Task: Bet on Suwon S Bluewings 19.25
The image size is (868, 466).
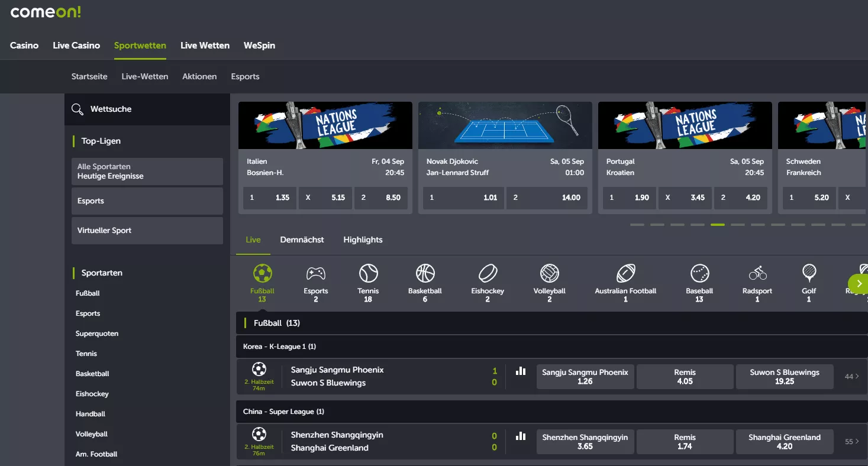Action: tap(785, 377)
